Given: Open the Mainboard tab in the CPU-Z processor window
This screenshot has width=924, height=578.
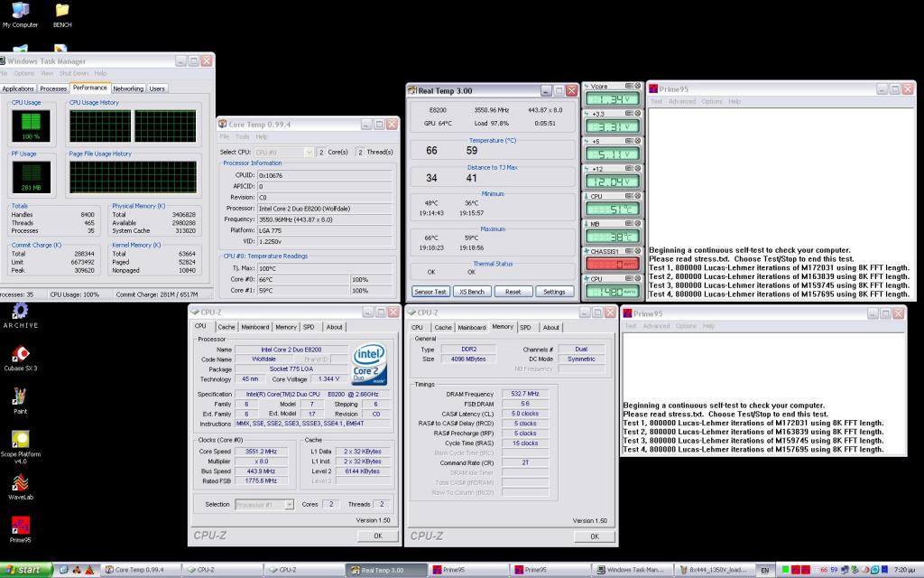Looking at the screenshot, I should click(x=255, y=327).
